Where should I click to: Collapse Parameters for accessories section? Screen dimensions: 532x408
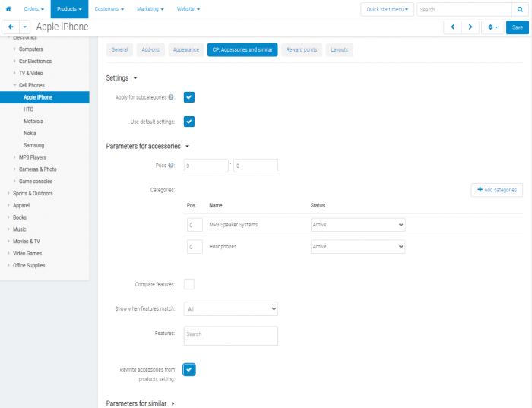click(x=147, y=146)
